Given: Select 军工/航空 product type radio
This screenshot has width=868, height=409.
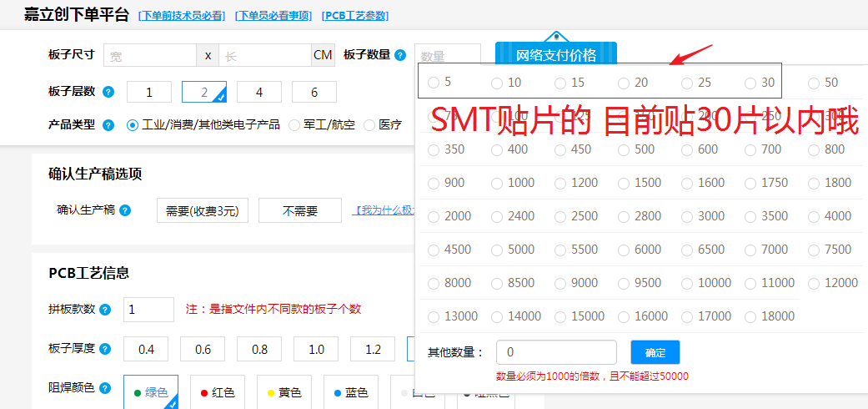Looking at the screenshot, I should point(294,125).
